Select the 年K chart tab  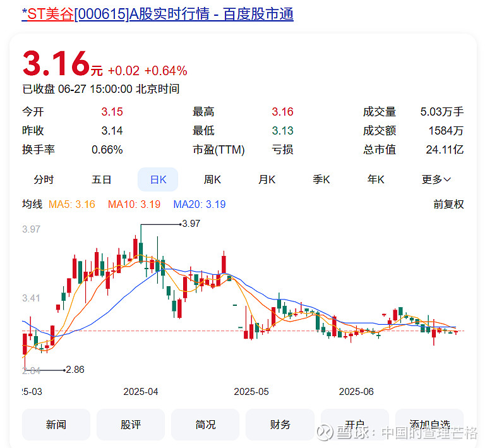(376, 179)
